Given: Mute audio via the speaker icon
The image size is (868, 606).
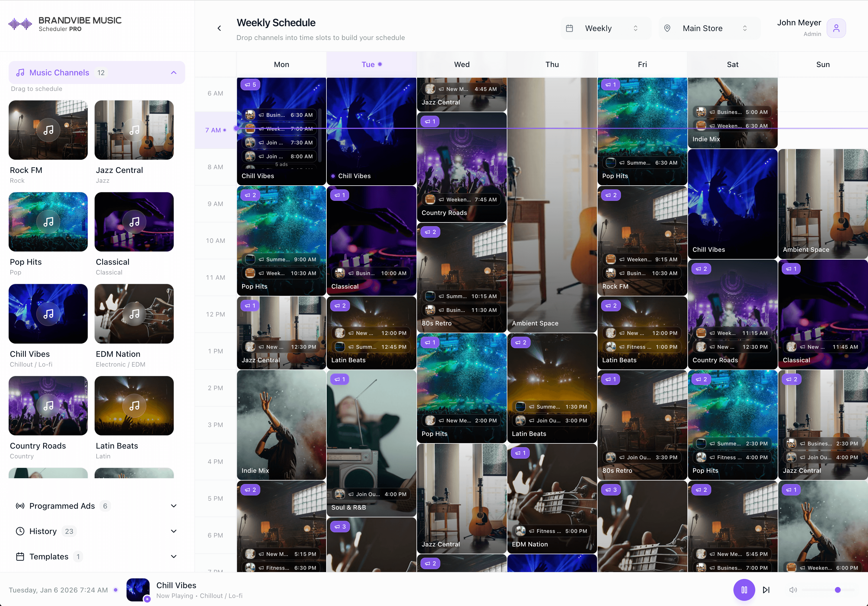Looking at the screenshot, I should coord(793,590).
